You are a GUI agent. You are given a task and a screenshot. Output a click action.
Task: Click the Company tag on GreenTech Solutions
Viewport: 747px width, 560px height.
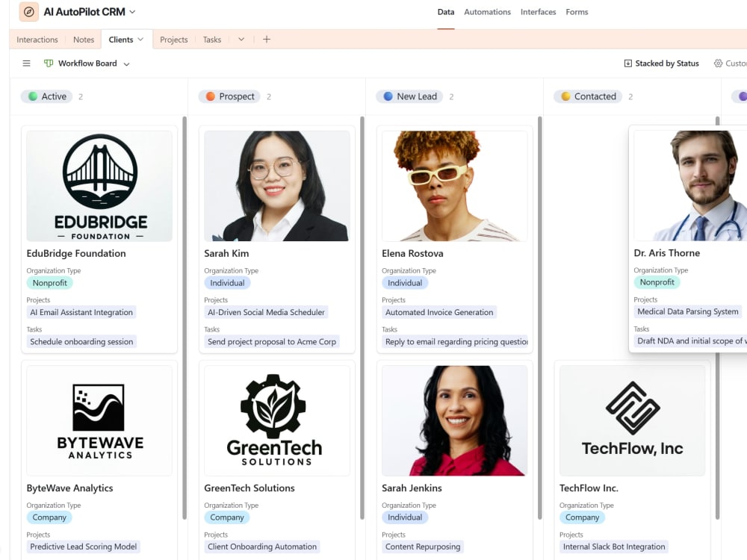227,517
